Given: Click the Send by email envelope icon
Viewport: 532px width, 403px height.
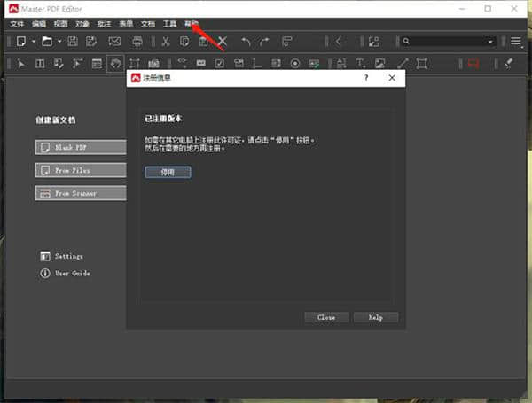Looking at the screenshot, I should pyautogui.click(x=114, y=42).
